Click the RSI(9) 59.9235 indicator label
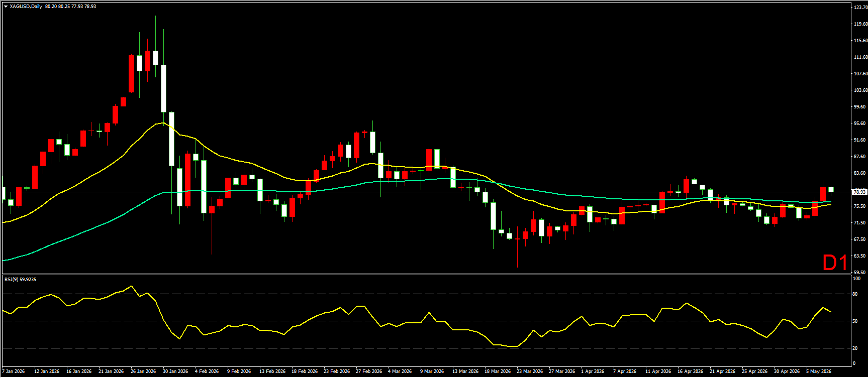The image size is (868, 378). pos(21,279)
